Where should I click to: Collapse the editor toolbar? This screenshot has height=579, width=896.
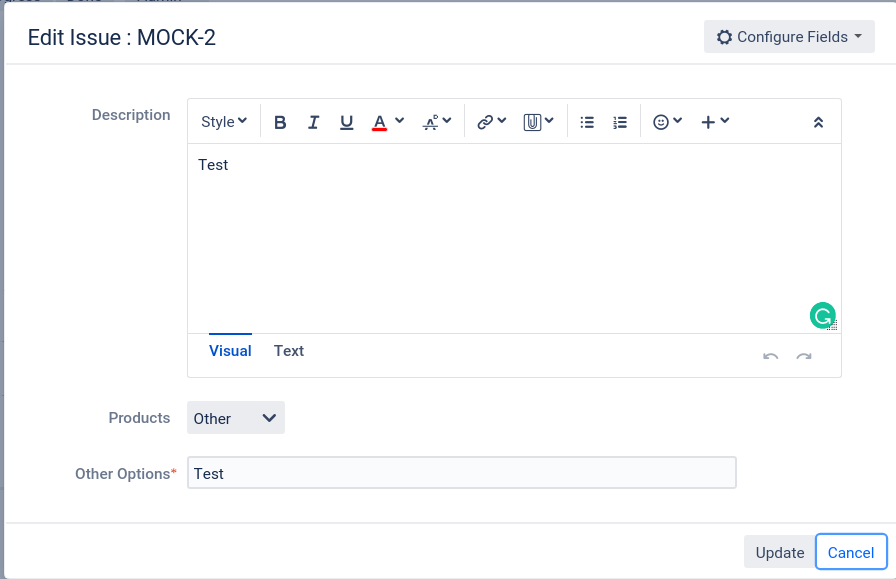click(x=818, y=122)
